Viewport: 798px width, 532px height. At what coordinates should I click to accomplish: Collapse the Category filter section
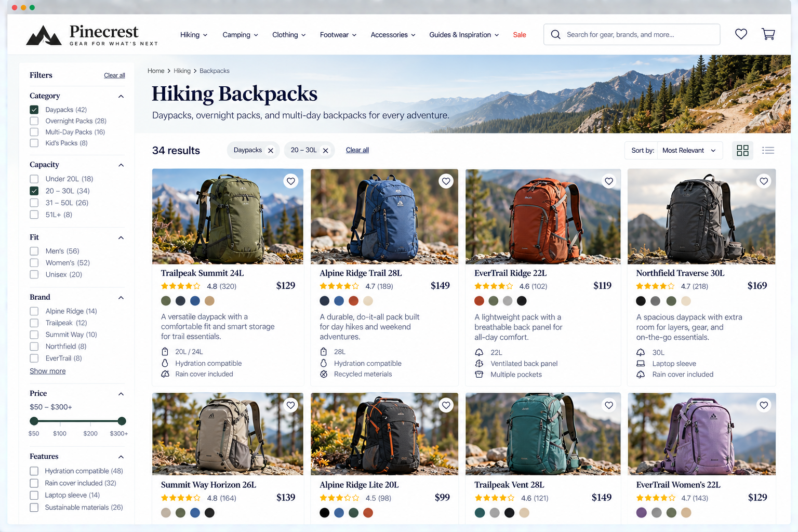click(121, 96)
